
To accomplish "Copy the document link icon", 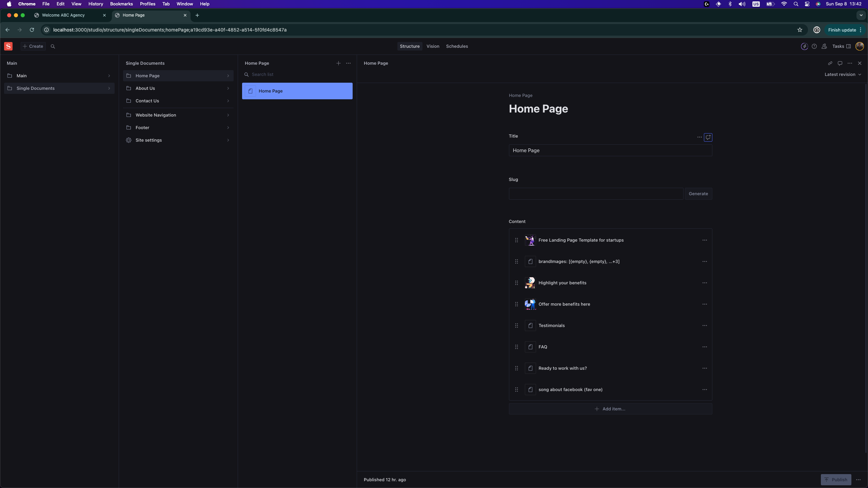I will coord(830,63).
